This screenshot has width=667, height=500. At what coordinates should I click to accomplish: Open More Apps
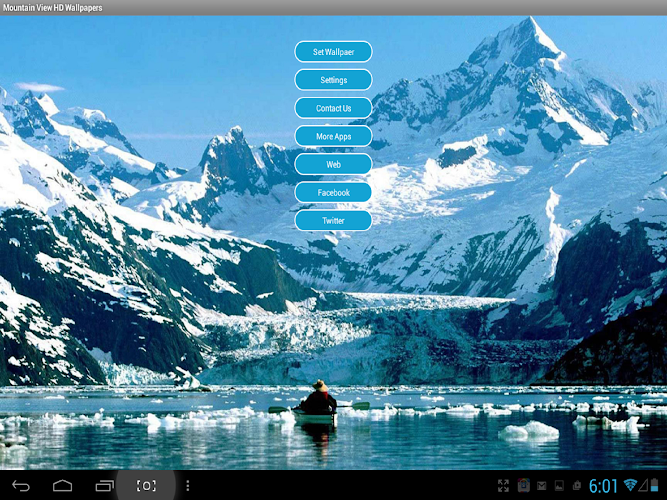[x=334, y=136]
